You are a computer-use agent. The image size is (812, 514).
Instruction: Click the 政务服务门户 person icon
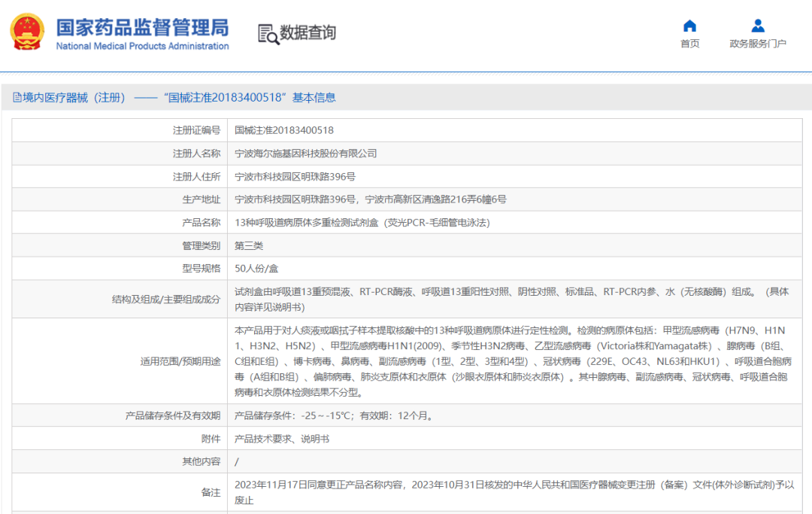[x=758, y=26]
